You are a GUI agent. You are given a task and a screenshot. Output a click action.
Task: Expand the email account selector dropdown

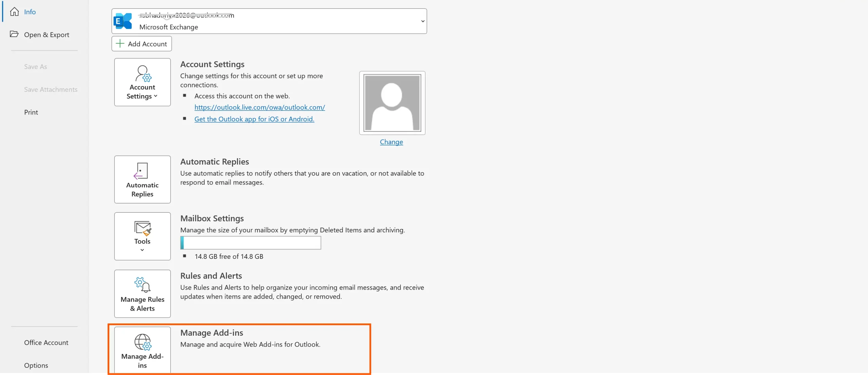422,21
